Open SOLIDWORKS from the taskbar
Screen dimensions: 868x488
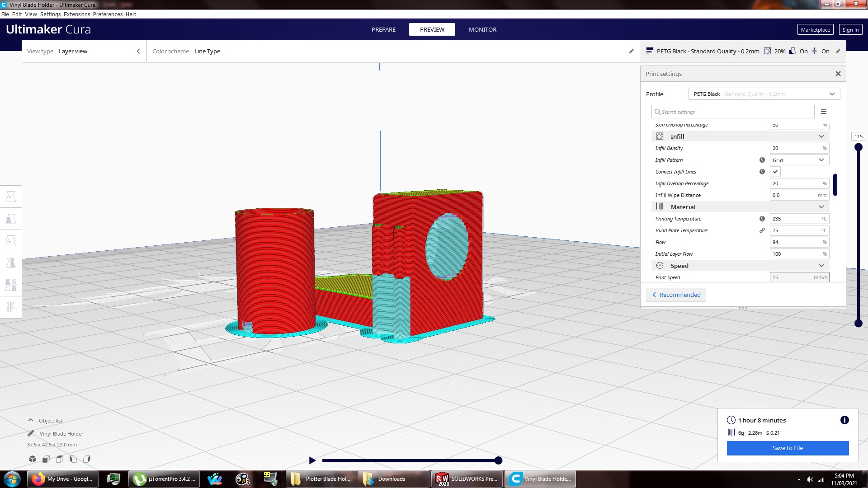pyautogui.click(x=467, y=479)
